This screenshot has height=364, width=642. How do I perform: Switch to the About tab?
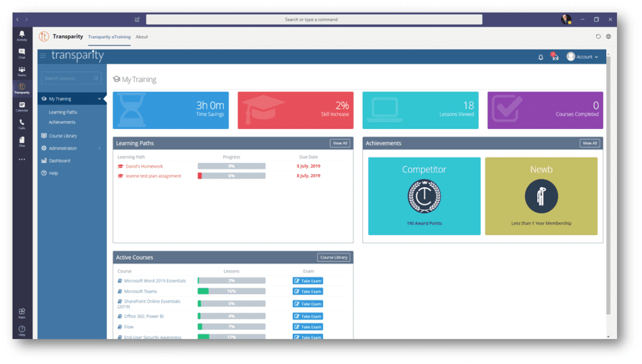pyautogui.click(x=142, y=37)
